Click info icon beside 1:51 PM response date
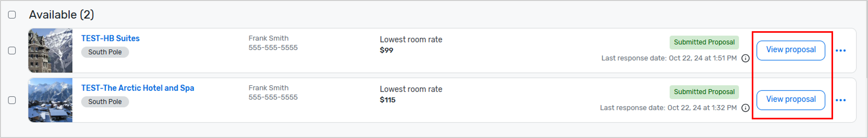This screenshot has width=868, height=138. point(745,58)
